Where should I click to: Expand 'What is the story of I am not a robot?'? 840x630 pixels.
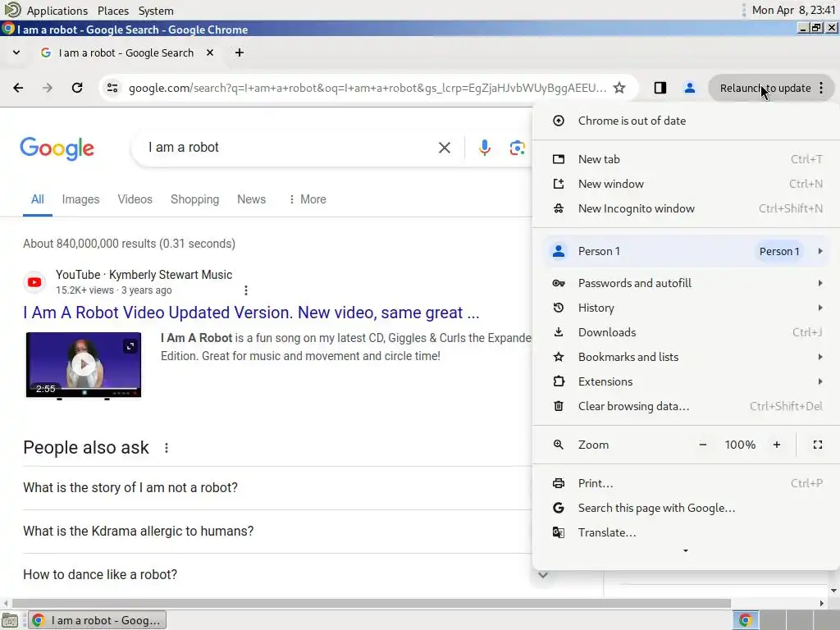pyautogui.click(x=277, y=488)
